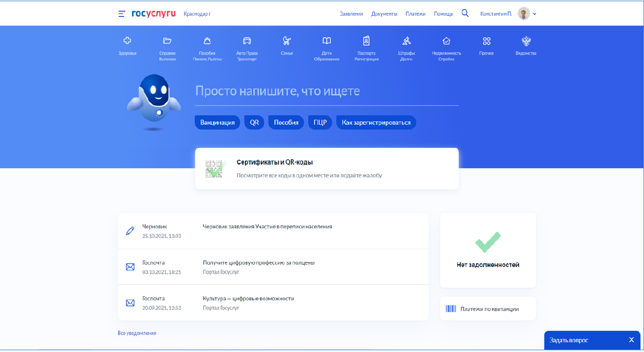Click the date 25.10.2021, 13:33
Viewport: 644px width, 352px height.
coord(161,236)
